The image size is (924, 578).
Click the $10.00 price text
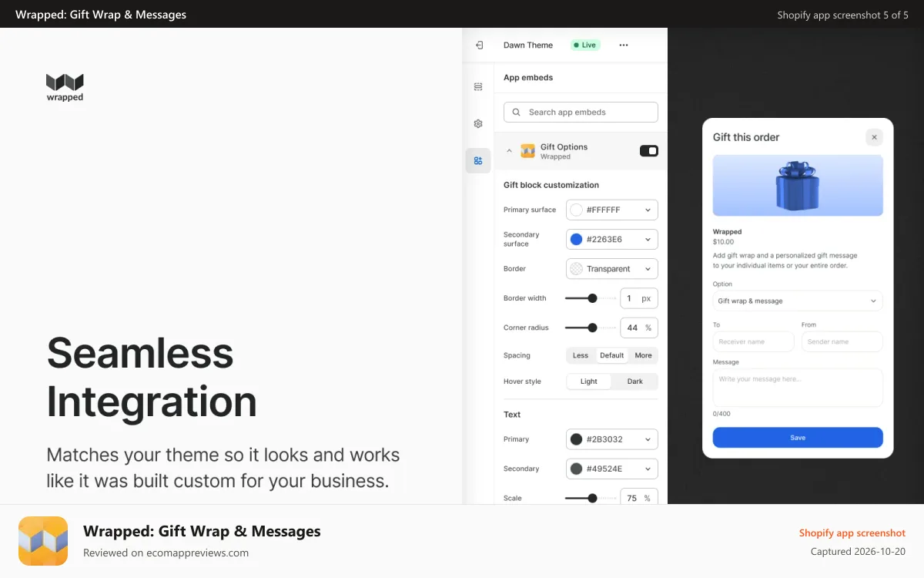coord(723,242)
